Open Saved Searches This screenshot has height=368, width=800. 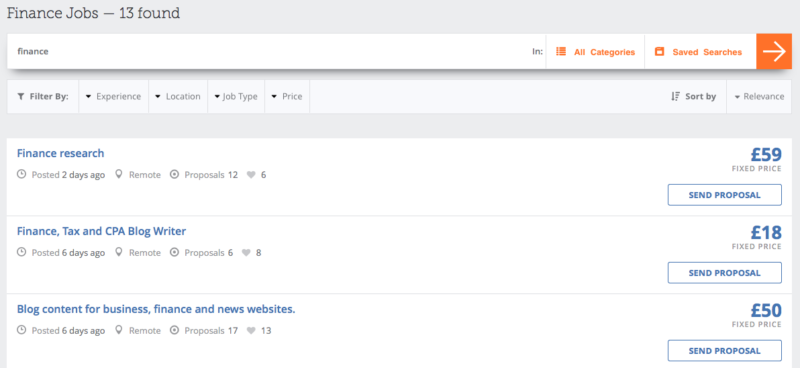point(700,52)
